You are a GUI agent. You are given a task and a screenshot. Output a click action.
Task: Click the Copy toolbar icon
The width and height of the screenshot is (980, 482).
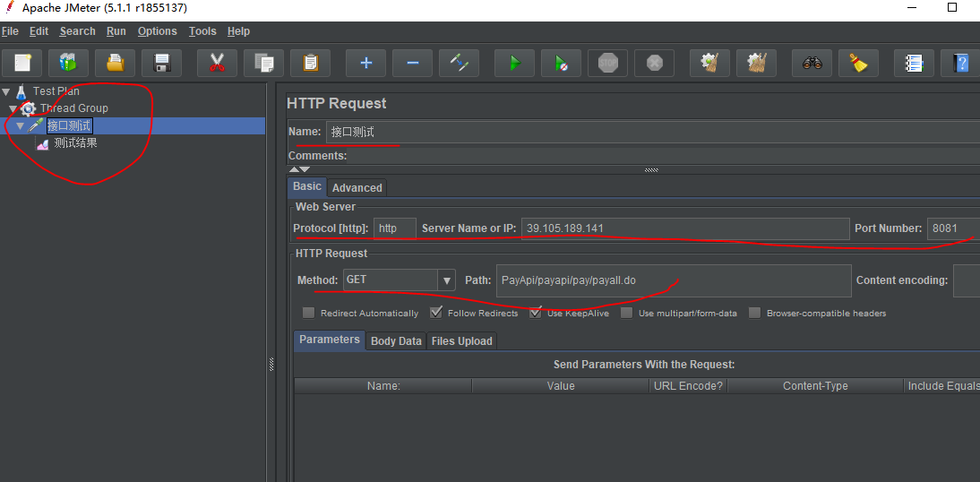coord(263,63)
